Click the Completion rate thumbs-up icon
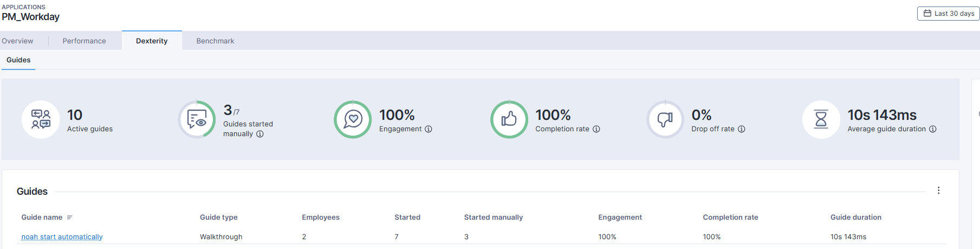980x249 pixels. coord(509,119)
